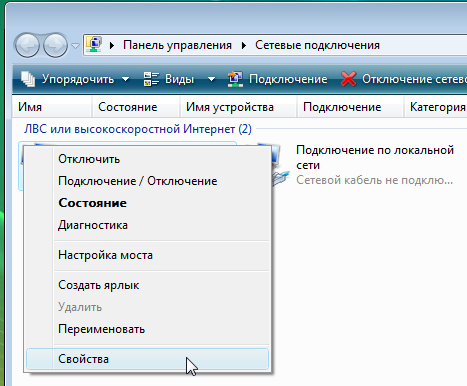This screenshot has height=386, width=467.
Task: Select Сетевые подключения breadcrumb
Action: (317, 45)
